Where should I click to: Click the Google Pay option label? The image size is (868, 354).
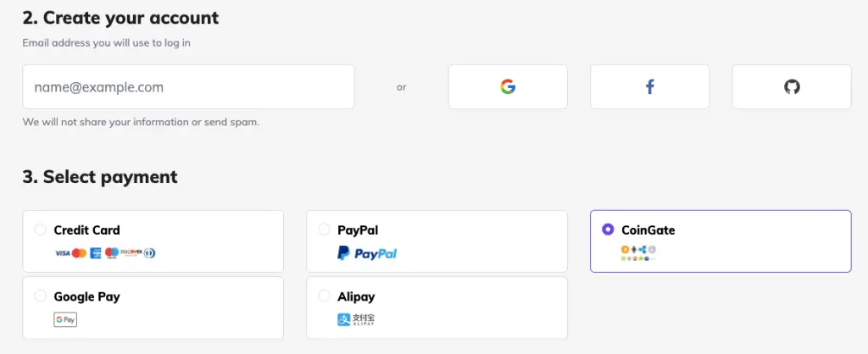87,296
